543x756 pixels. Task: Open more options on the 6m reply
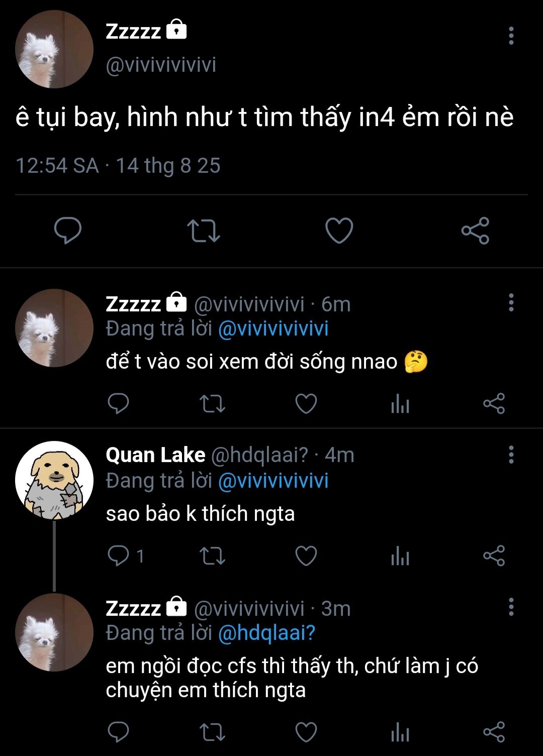click(511, 302)
